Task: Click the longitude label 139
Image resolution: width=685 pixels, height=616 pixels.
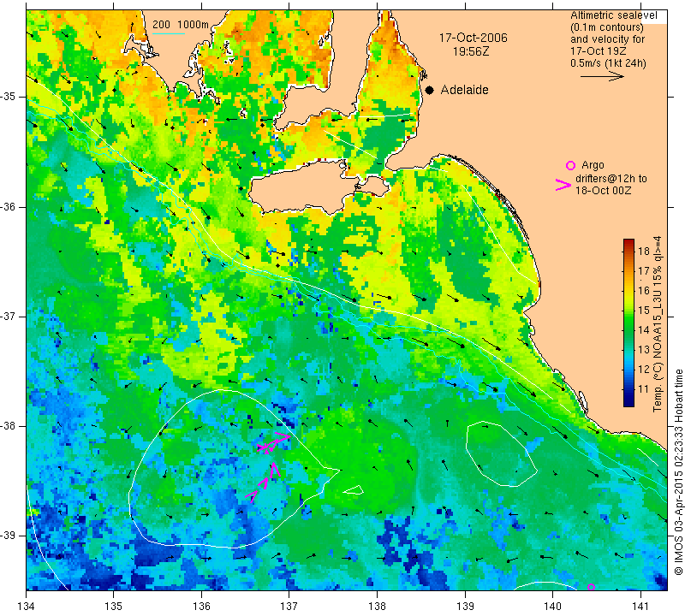Action: tap(465, 606)
